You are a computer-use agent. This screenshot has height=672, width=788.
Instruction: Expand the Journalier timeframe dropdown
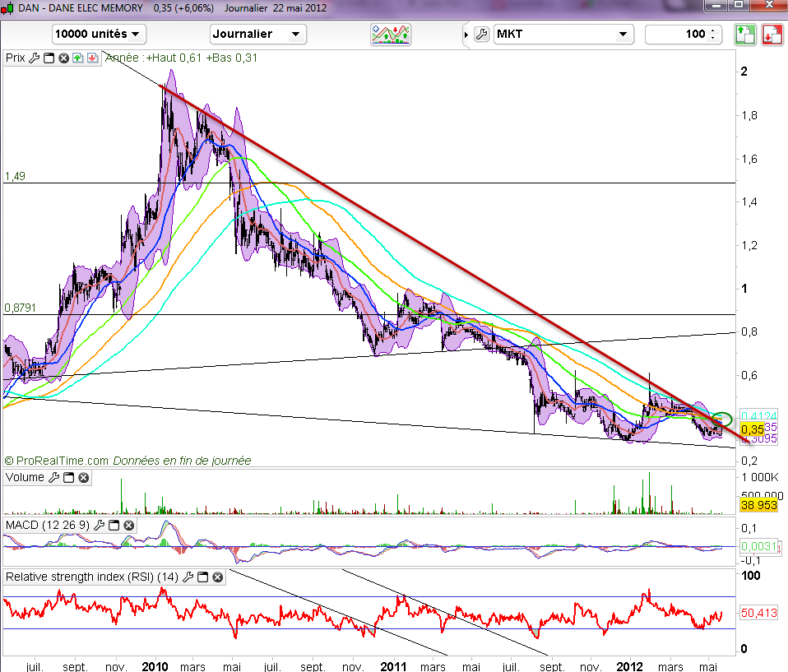pyautogui.click(x=257, y=35)
